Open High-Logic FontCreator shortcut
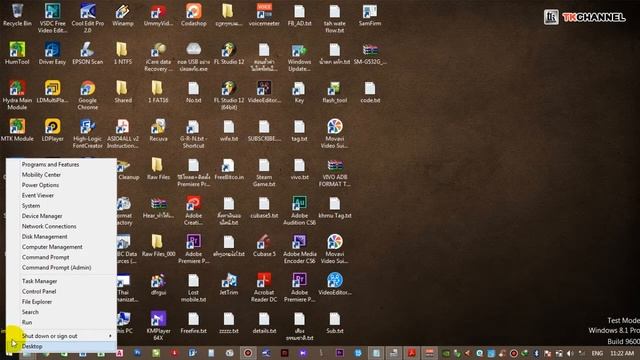 88,133
